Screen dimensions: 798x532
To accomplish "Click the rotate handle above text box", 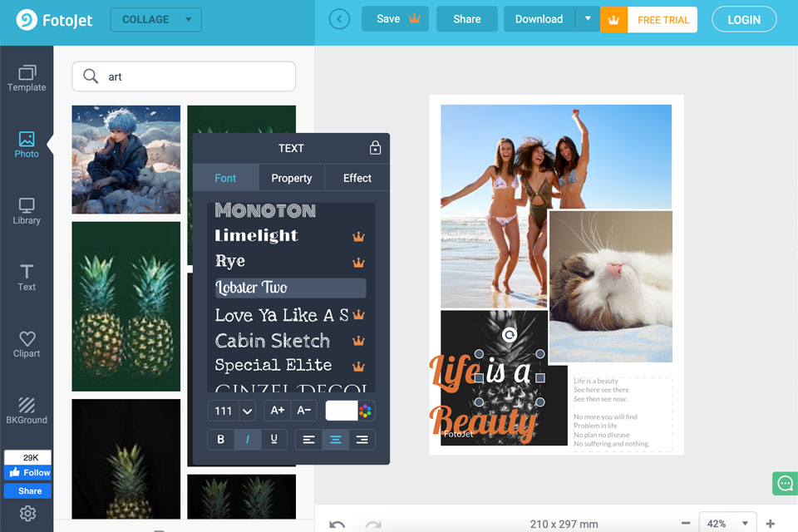I will 510,334.
